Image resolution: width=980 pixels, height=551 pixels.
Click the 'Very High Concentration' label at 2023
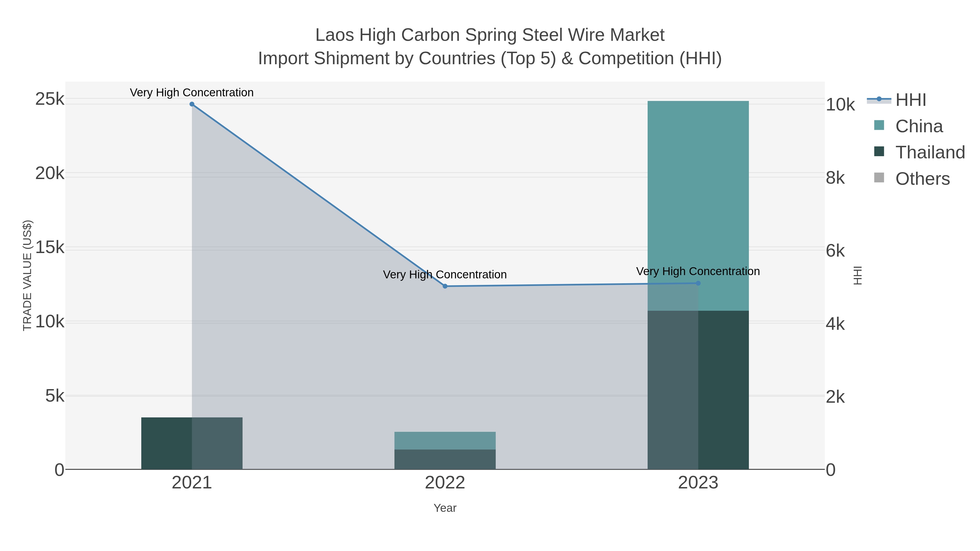point(698,272)
